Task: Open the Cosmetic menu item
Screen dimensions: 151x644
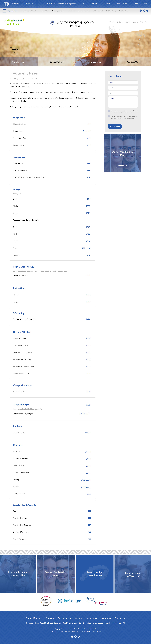Action: tap(45, 11)
